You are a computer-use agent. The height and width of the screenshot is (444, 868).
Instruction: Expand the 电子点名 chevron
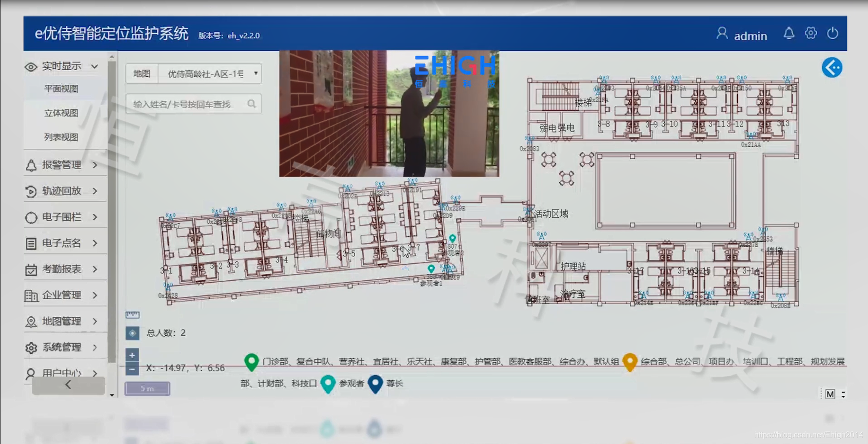pyautogui.click(x=95, y=243)
